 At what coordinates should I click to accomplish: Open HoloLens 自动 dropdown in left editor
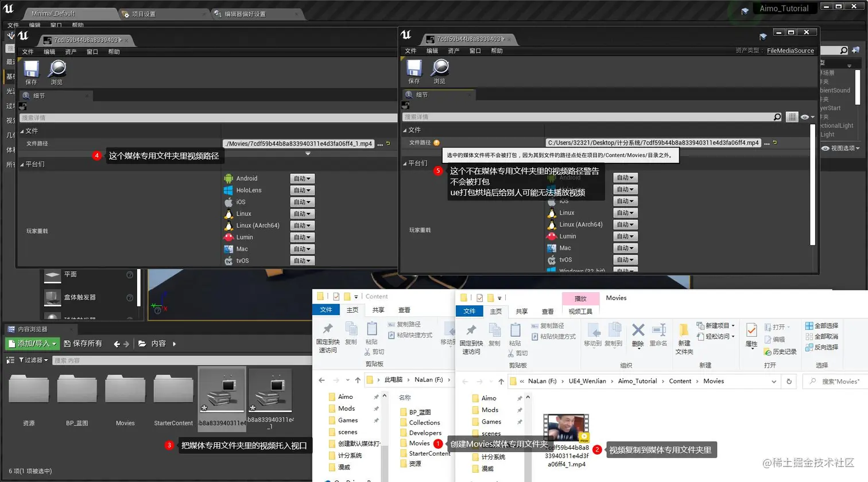pyautogui.click(x=302, y=190)
